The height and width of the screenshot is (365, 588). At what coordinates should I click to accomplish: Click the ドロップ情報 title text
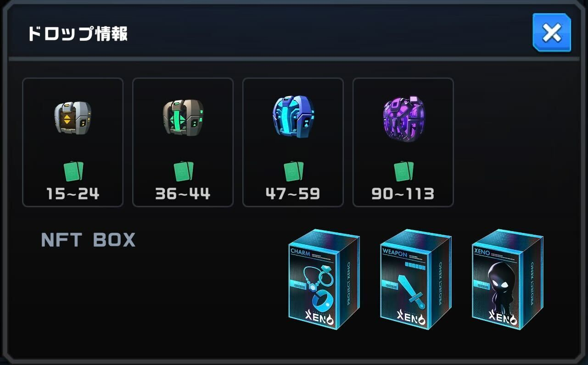[77, 33]
